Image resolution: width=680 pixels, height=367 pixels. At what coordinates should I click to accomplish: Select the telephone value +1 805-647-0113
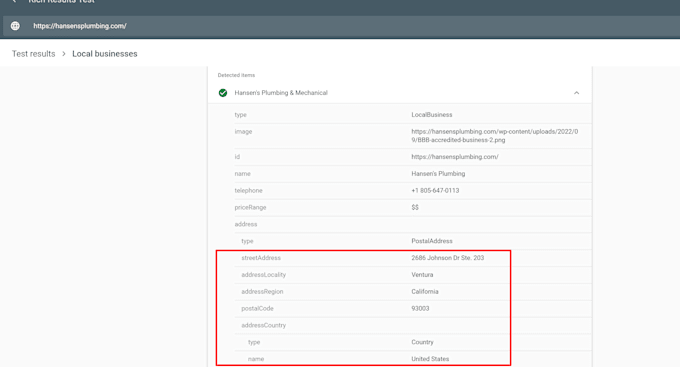(435, 190)
